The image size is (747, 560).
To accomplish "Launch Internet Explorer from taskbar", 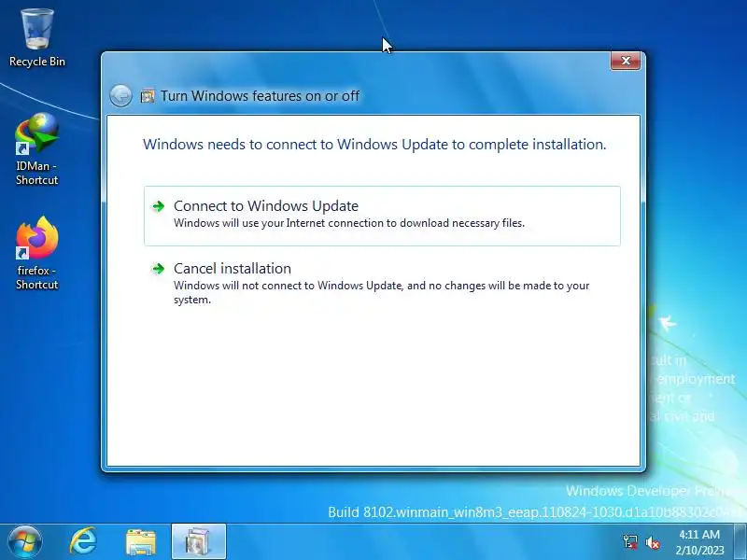I will 83,542.
